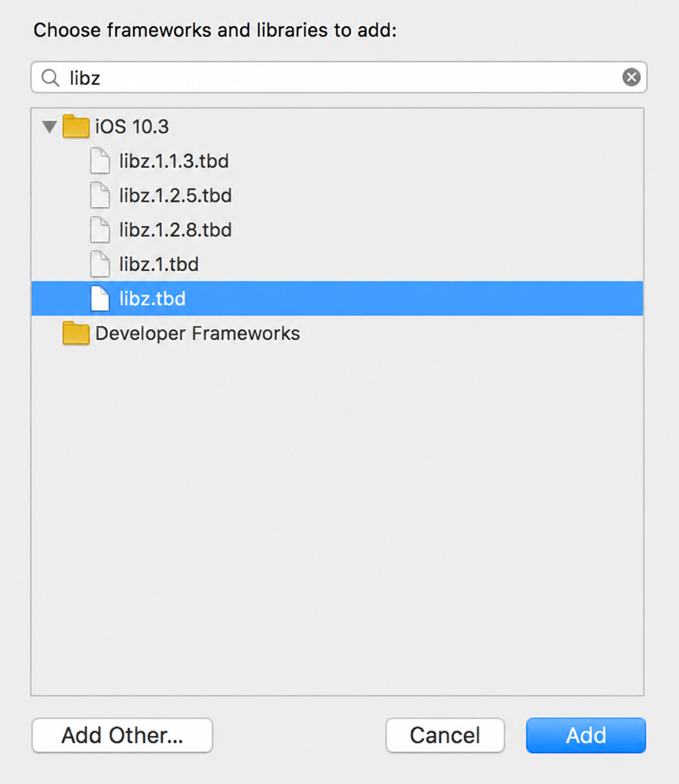Image resolution: width=679 pixels, height=784 pixels.
Task: Collapse the iOS 10.3 disclosure triangle
Action: point(49,126)
